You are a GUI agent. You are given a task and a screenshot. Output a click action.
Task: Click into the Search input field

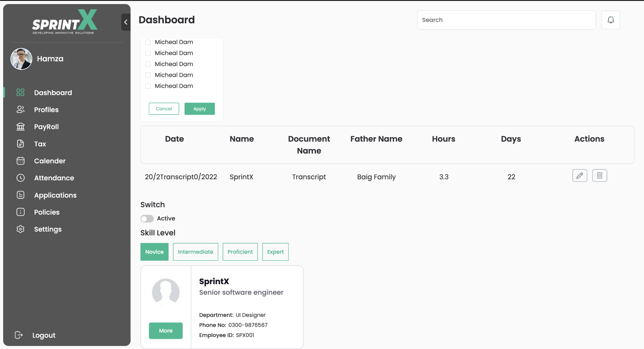pyautogui.click(x=506, y=20)
